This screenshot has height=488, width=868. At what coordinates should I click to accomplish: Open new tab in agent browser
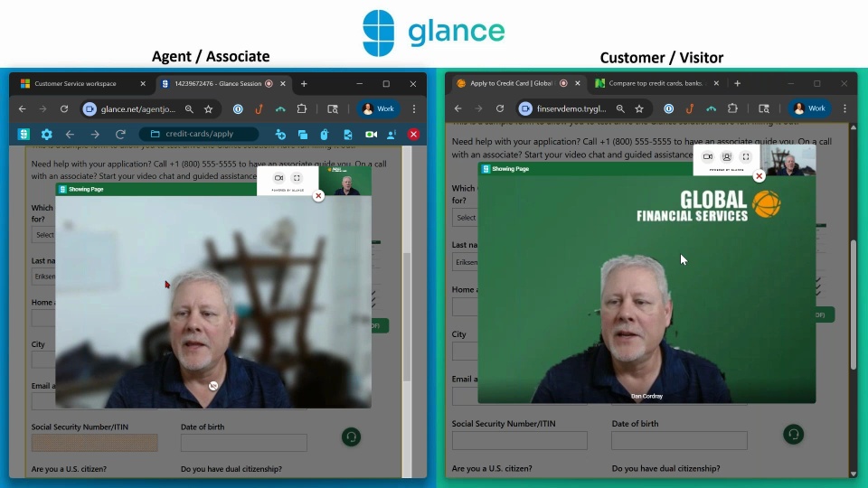coord(304,83)
